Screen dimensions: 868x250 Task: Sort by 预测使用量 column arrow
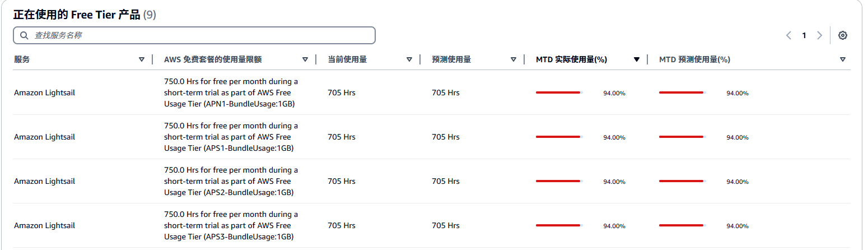514,59
